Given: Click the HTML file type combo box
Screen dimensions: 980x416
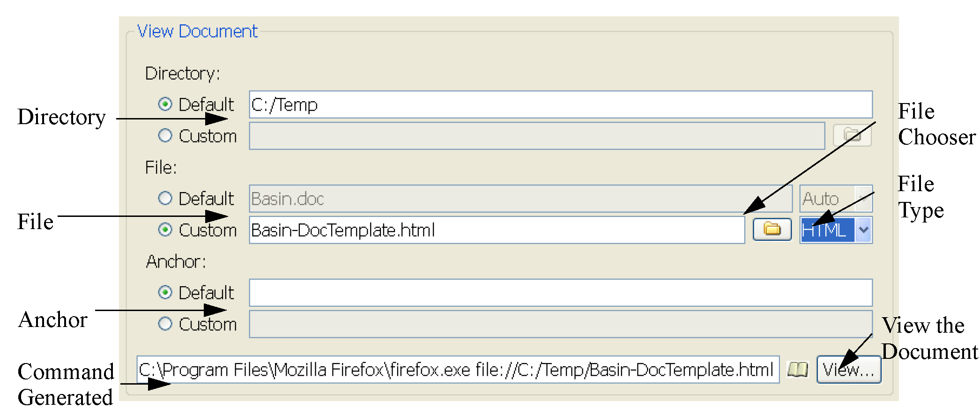Looking at the screenshot, I should (827, 230).
